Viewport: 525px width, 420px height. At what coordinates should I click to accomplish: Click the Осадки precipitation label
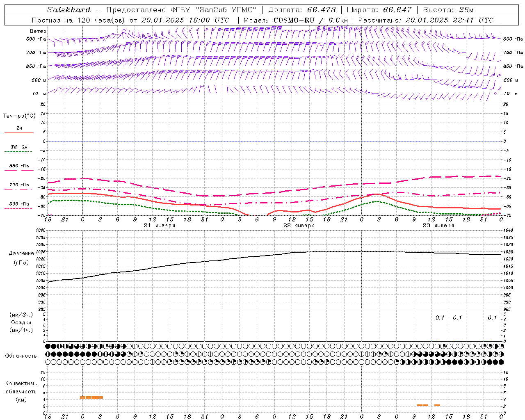[21, 322]
